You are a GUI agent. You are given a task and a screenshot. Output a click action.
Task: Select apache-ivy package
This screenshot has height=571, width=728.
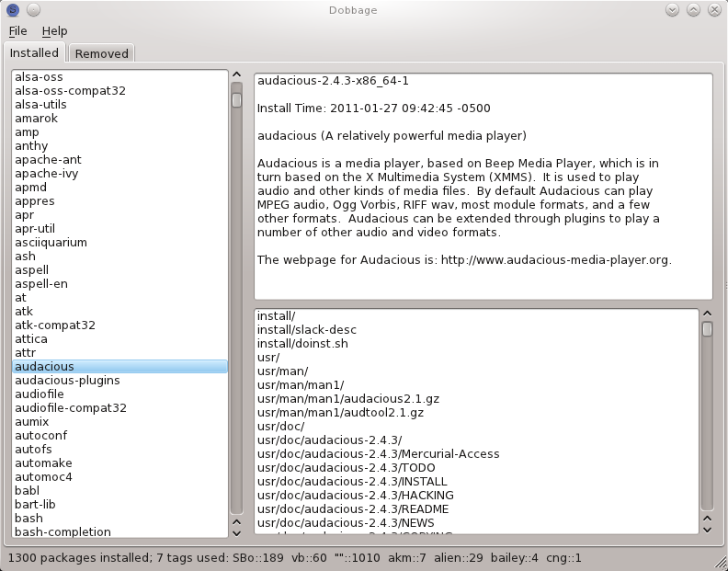click(x=119, y=173)
